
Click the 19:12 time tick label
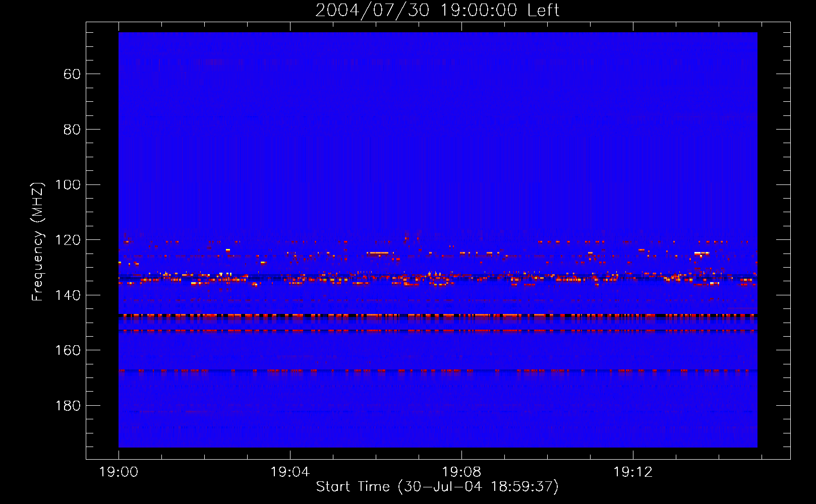coord(633,472)
